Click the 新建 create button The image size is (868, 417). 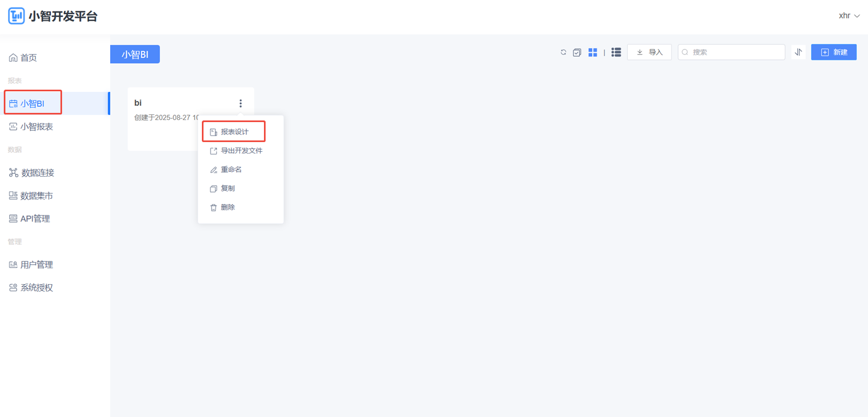pyautogui.click(x=833, y=52)
